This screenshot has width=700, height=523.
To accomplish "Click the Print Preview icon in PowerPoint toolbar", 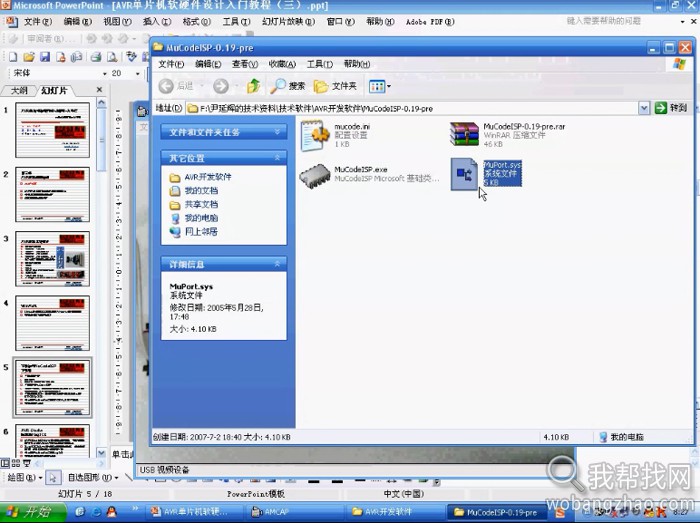I will point(112,57).
